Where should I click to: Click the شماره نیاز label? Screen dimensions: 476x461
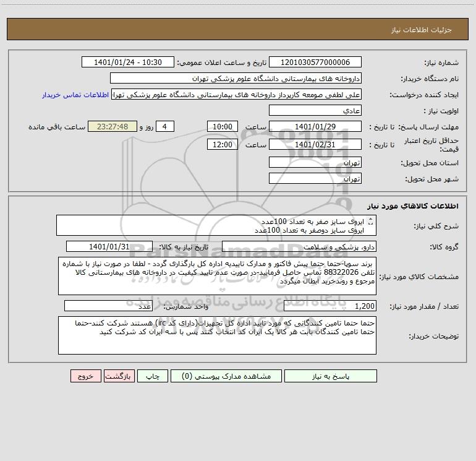click(x=441, y=63)
